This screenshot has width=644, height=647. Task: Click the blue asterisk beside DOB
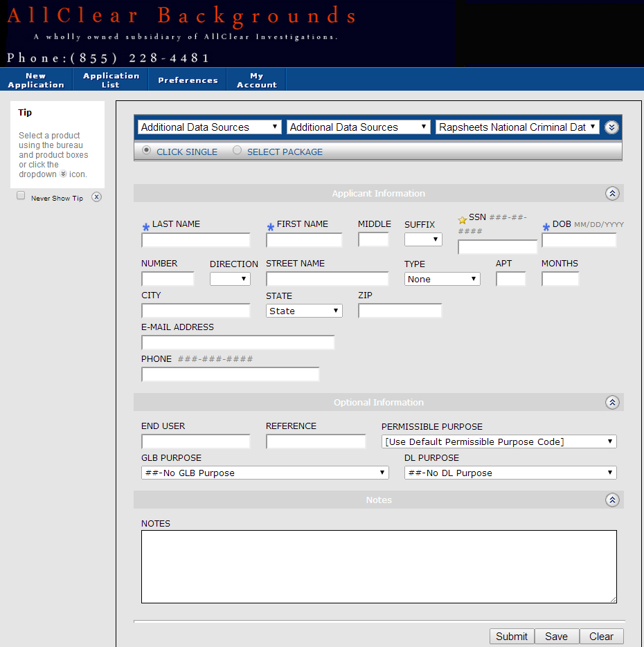(x=546, y=226)
